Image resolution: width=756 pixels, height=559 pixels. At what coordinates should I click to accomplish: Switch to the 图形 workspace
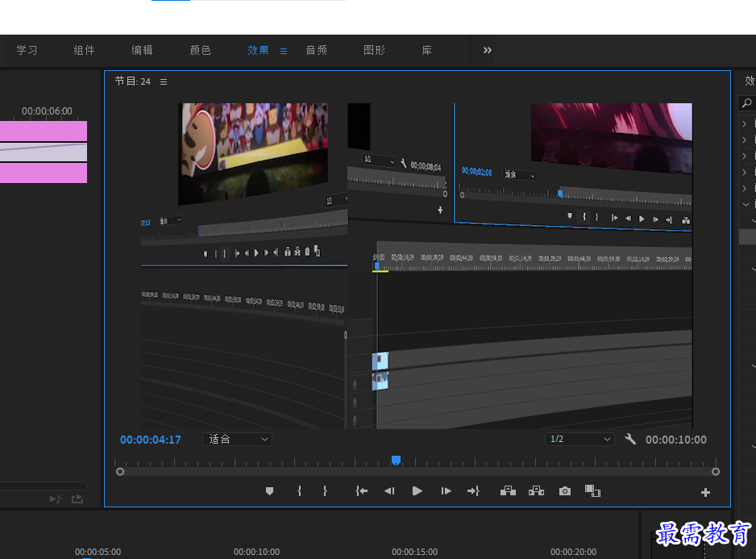pyautogui.click(x=374, y=50)
